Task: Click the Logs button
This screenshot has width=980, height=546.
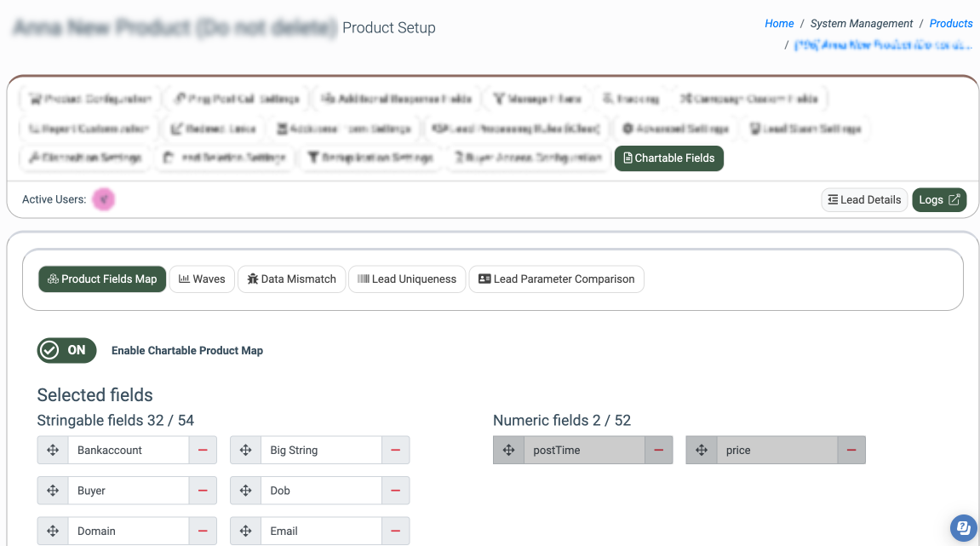Action: pyautogui.click(x=938, y=199)
